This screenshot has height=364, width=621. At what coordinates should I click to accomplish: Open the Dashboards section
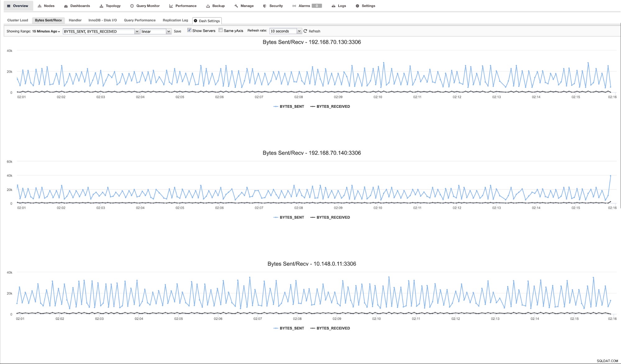77,6
